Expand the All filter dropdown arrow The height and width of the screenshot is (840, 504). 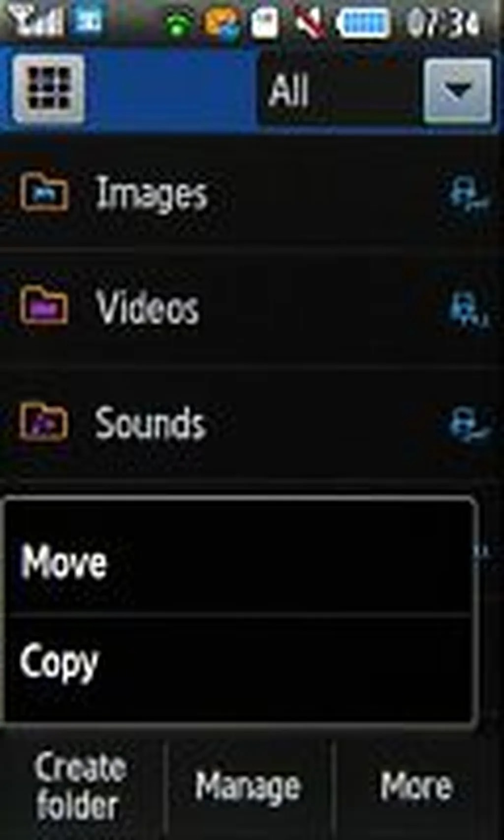pyautogui.click(x=458, y=91)
